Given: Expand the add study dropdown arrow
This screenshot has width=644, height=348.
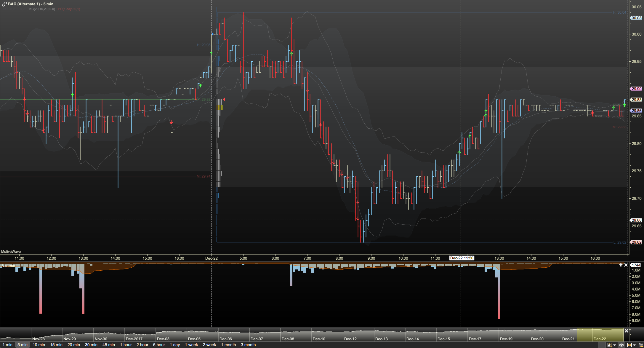Looking at the screenshot, I should coord(615,345).
